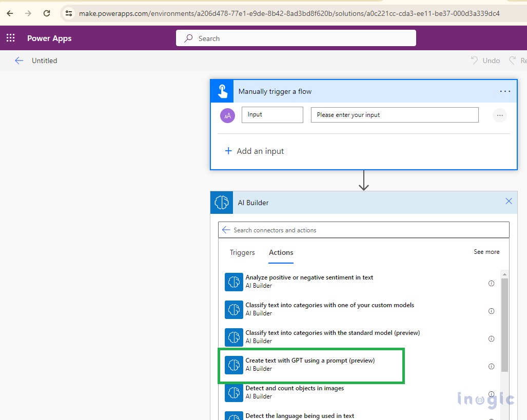The width and height of the screenshot is (527, 420).
Task: Show info for standard model classification action
Action: point(491,338)
